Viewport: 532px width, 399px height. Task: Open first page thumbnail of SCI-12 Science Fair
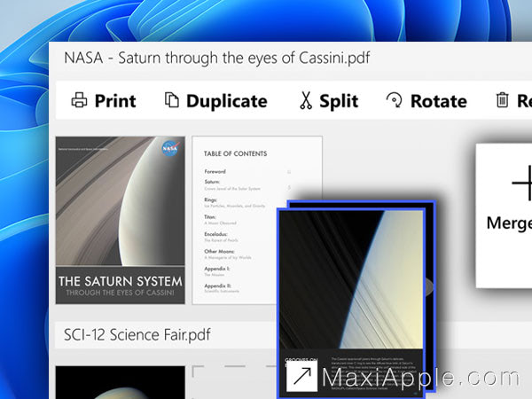coord(121,382)
